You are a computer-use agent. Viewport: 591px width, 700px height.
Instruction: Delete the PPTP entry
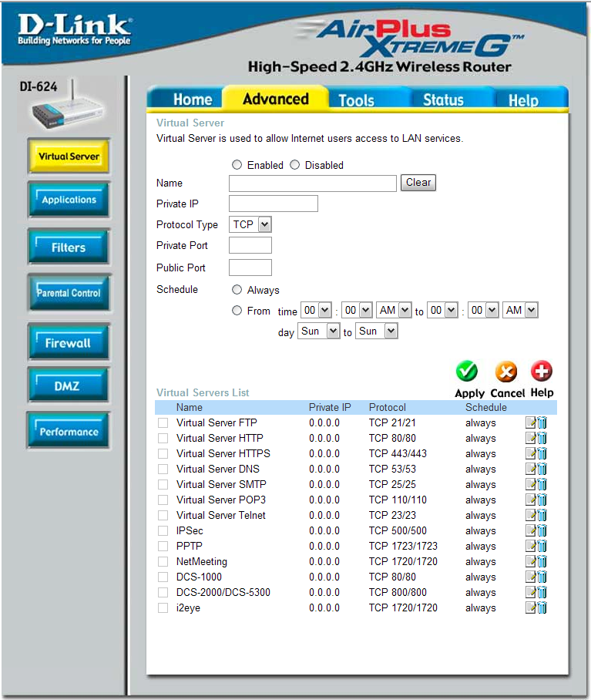pos(542,546)
